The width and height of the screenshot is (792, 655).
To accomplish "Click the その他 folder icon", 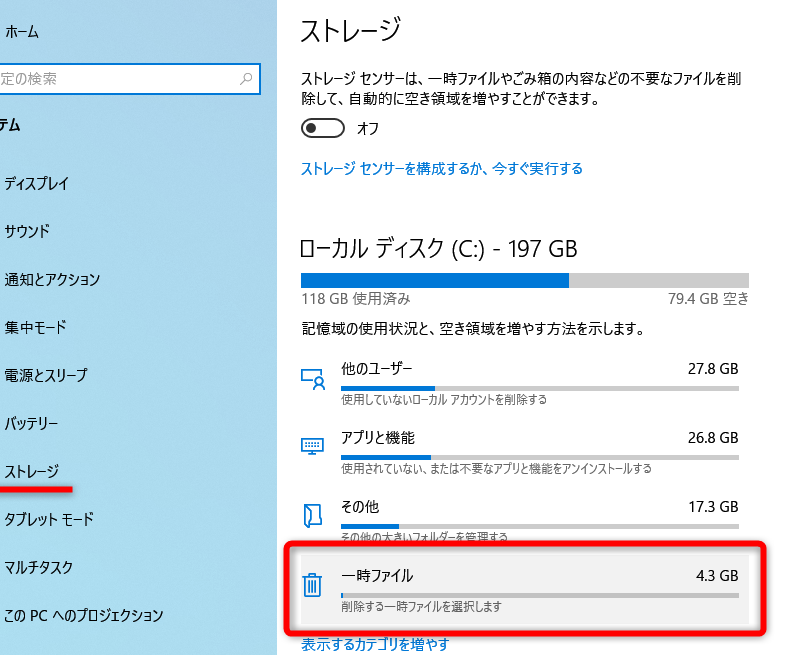I will point(313,515).
